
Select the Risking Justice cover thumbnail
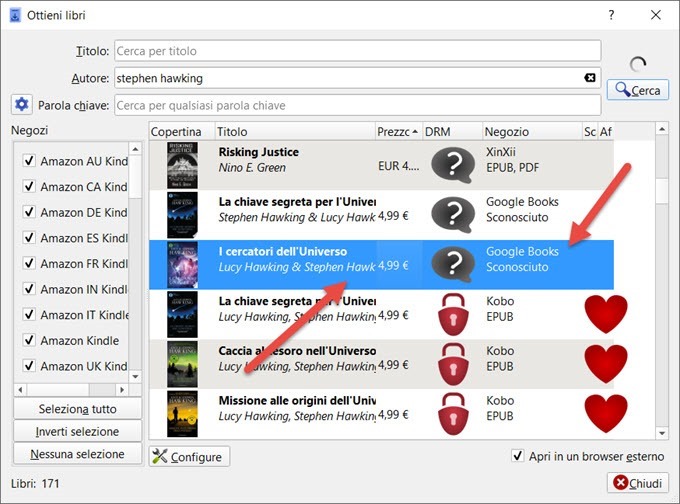[182, 165]
